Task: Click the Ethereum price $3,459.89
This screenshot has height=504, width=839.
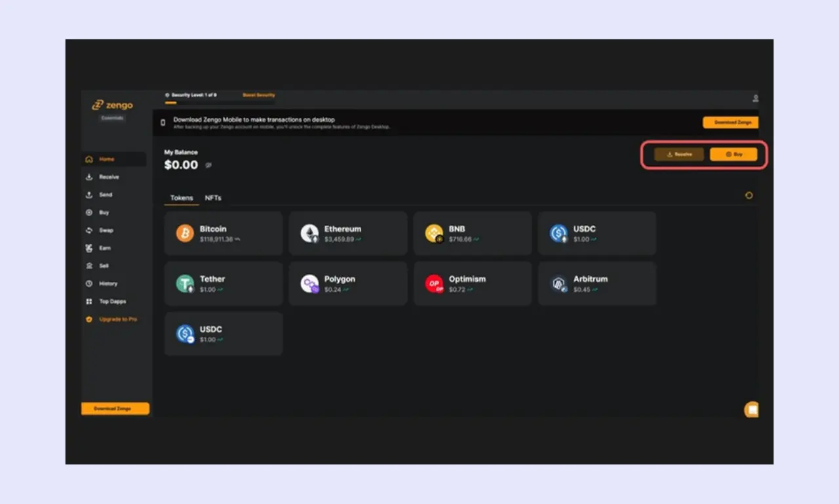Action: (339, 239)
